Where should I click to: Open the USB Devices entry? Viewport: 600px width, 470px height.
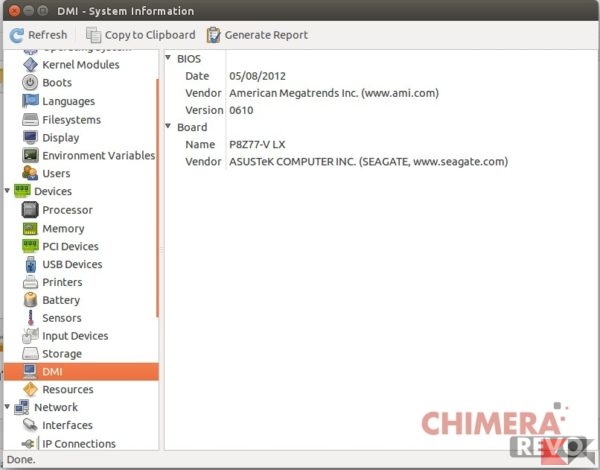pyautogui.click(x=72, y=264)
